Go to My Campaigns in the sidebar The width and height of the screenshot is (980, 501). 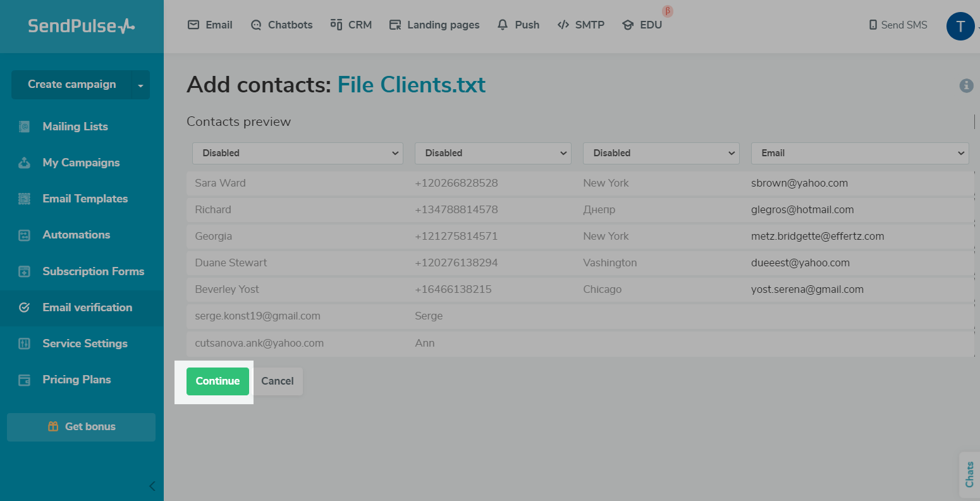(x=81, y=163)
